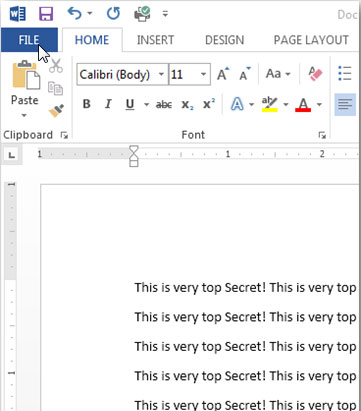Click the Cut scissors icon
Image resolution: width=361 pixels, height=411 pixels.
click(56, 66)
